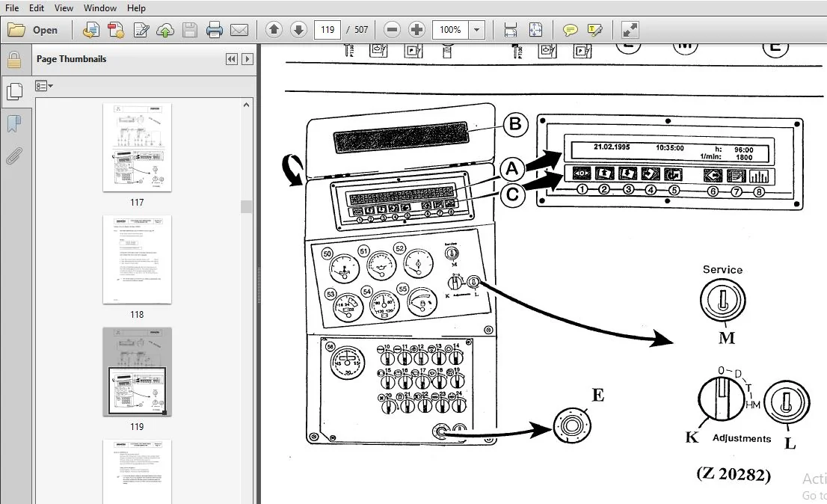This screenshot has height=504, width=827.
Task: Click the page number input field
Action: (x=328, y=29)
